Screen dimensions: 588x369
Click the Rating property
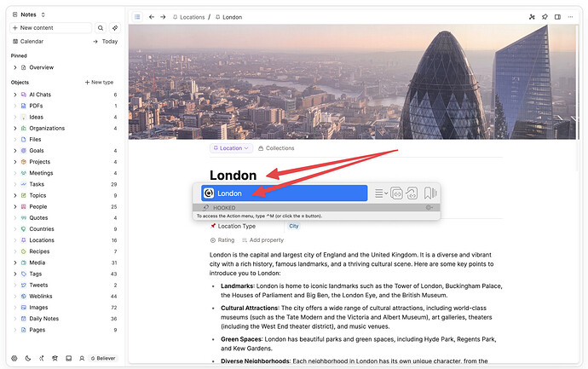pyautogui.click(x=226, y=240)
